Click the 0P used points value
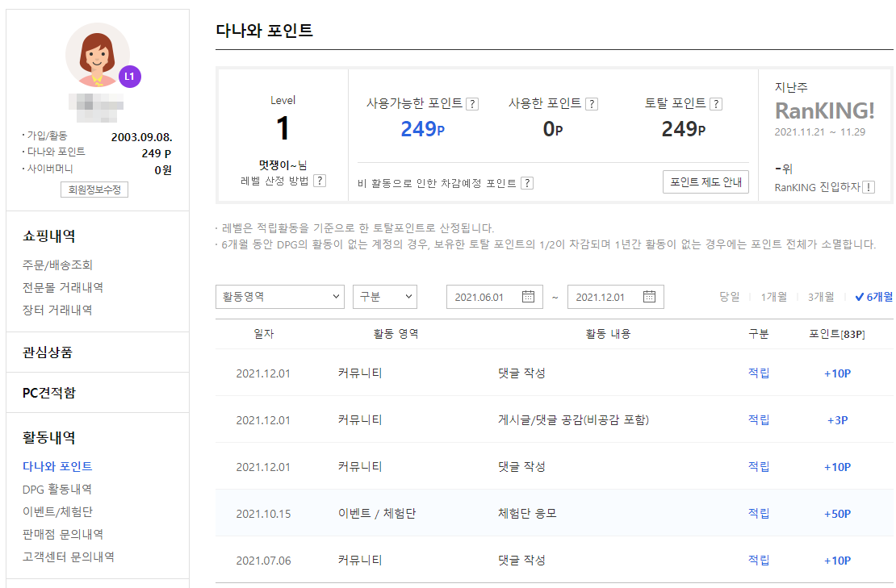 click(553, 129)
